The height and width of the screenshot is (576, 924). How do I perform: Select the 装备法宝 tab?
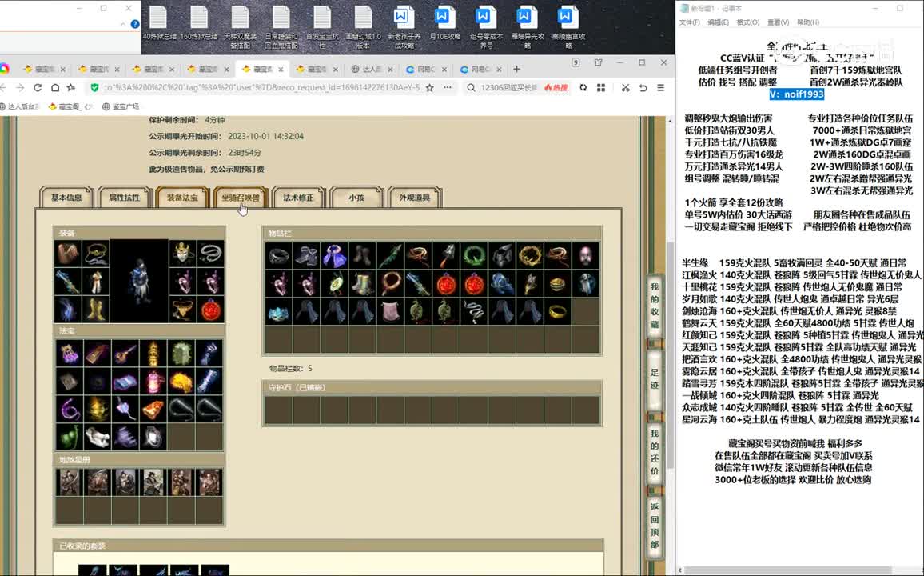pyautogui.click(x=183, y=198)
